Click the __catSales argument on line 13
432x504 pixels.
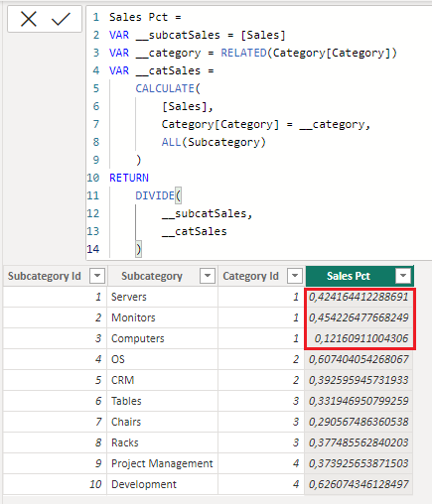point(194,231)
